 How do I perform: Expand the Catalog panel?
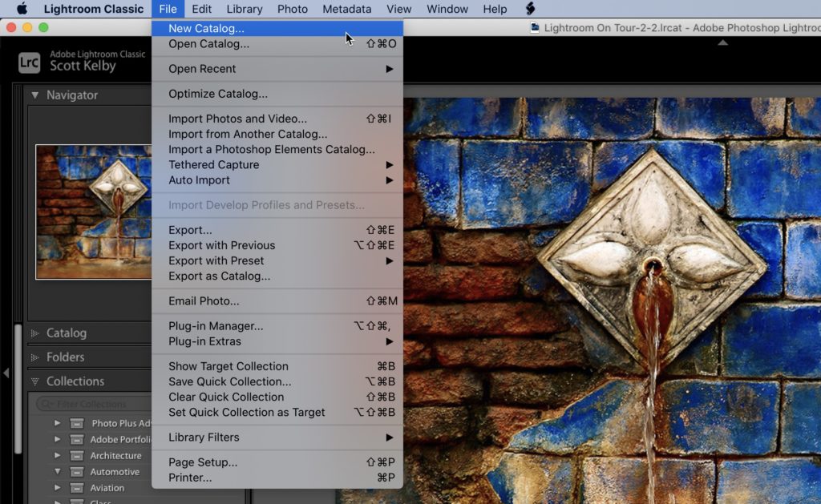[34, 333]
